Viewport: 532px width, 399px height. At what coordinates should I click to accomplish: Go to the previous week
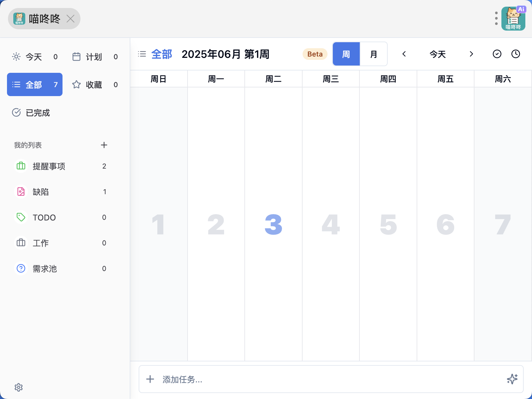click(404, 54)
